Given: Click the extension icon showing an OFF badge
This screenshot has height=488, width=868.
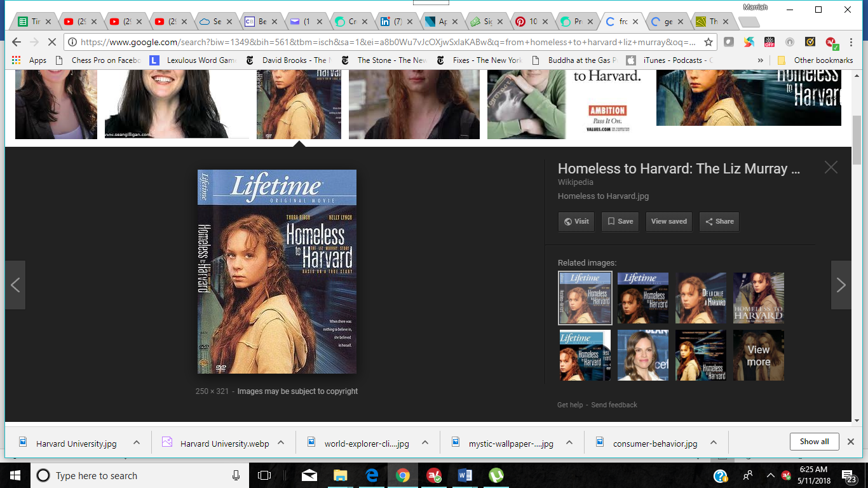Looking at the screenshot, I should pyautogui.click(x=770, y=43).
